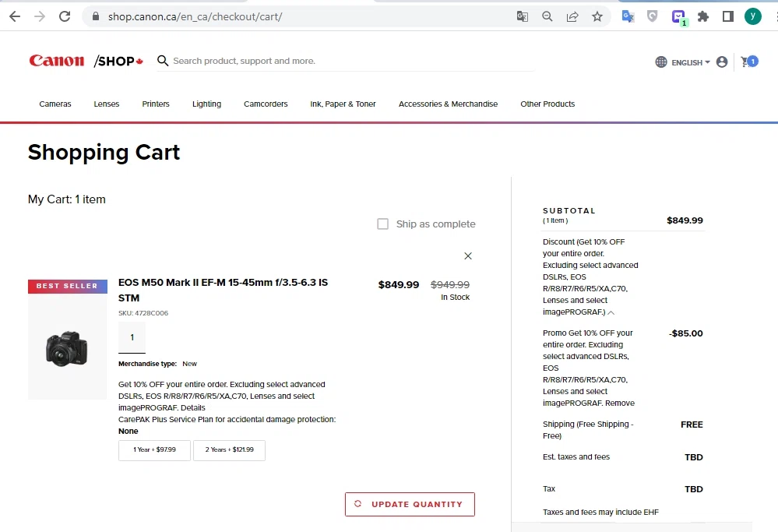This screenshot has width=778, height=532.
Task: Click the Canon logo
Action: [x=57, y=61]
